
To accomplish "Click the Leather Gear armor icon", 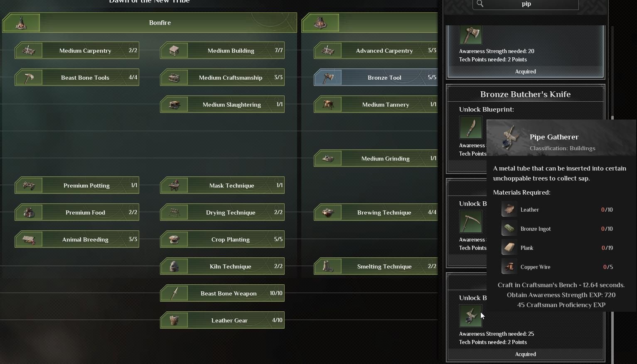I will (x=174, y=320).
